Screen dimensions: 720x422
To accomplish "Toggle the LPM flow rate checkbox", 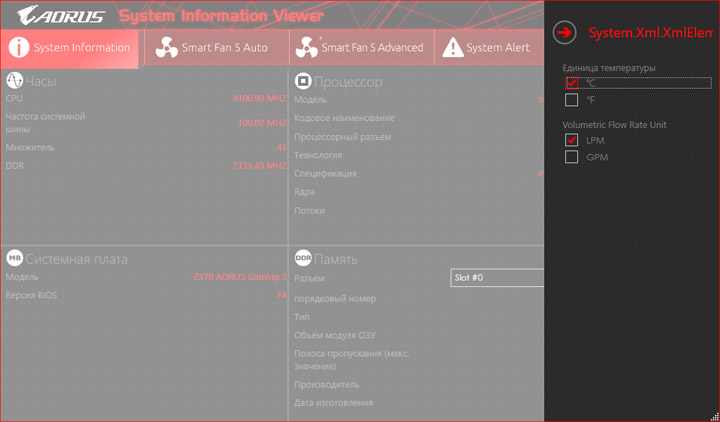I will tap(572, 140).
